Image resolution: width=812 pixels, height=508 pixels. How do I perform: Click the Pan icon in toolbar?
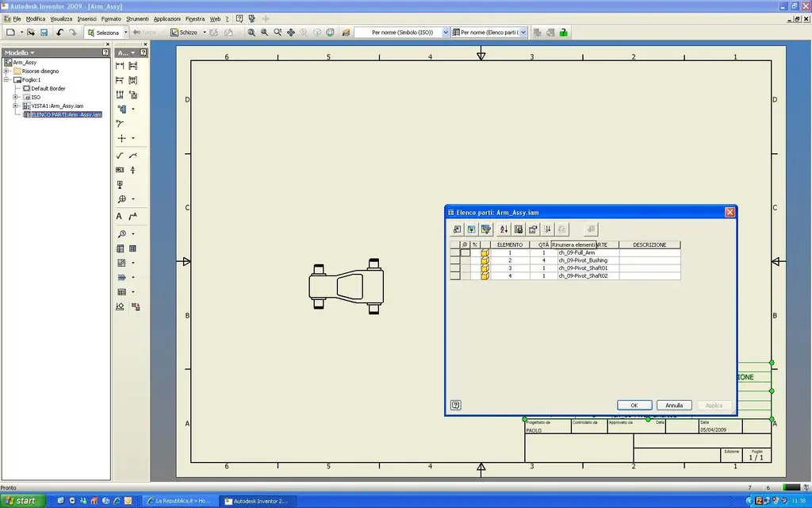[x=291, y=32]
